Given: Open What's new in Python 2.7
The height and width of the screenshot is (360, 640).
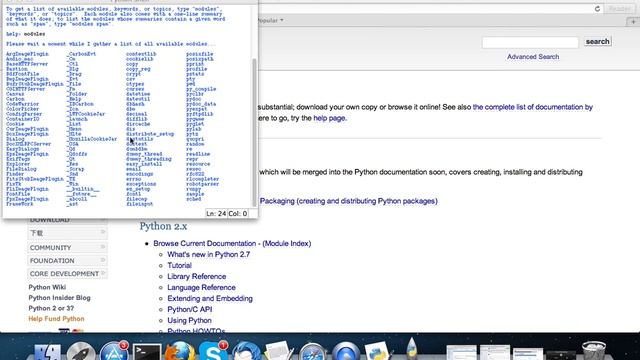Looking at the screenshot, I should [x=209, y=254].
